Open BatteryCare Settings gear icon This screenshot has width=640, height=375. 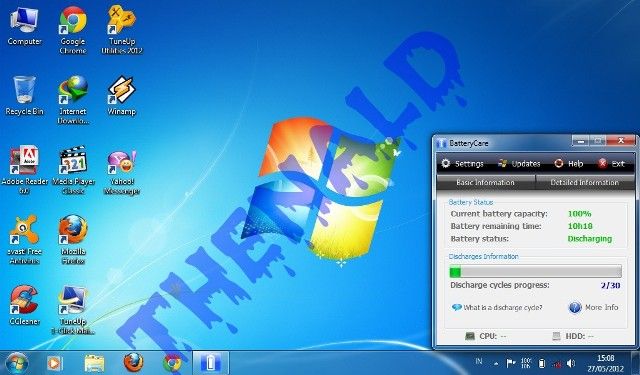[x=446, y=164]
